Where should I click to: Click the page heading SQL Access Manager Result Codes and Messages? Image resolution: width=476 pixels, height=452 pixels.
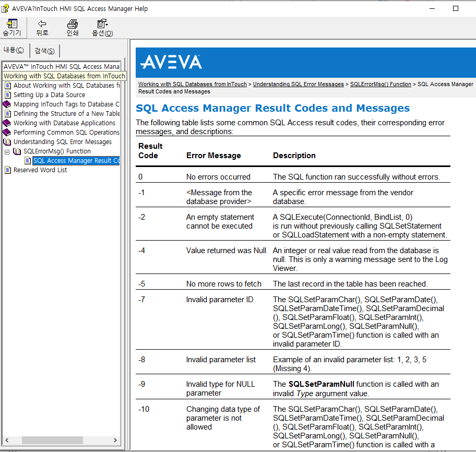pyautogui.click(x=272, y=108)
